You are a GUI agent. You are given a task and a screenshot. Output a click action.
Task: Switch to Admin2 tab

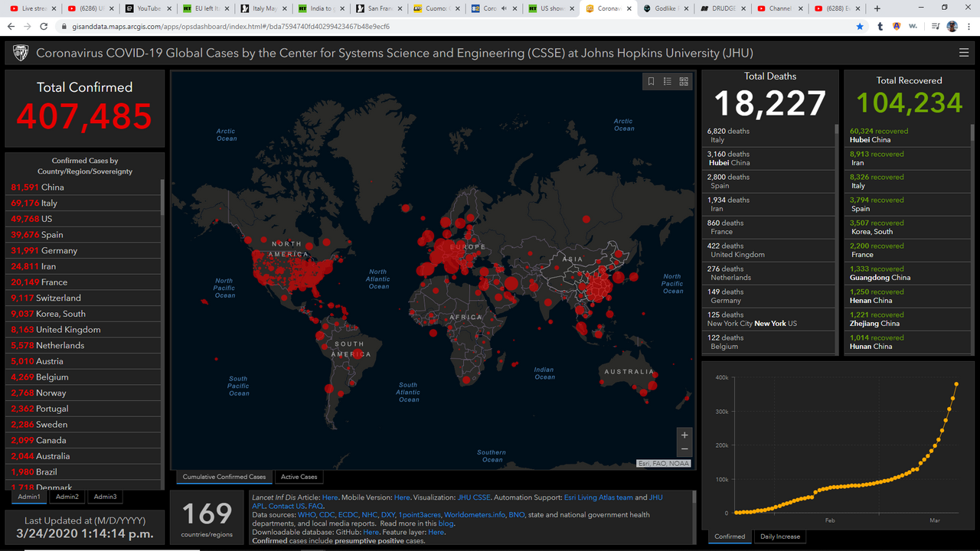(x=67, y=497)
